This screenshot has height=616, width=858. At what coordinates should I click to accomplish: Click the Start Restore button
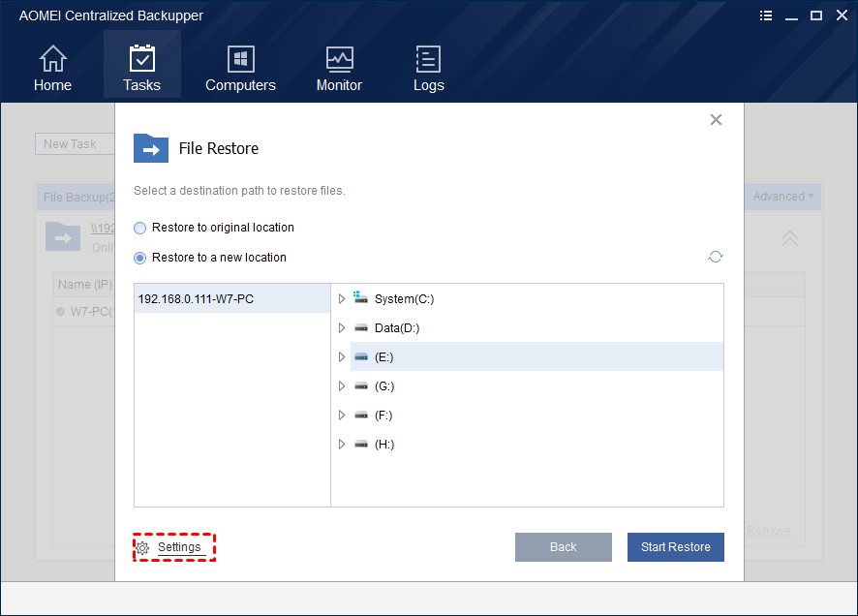point(676,547)
